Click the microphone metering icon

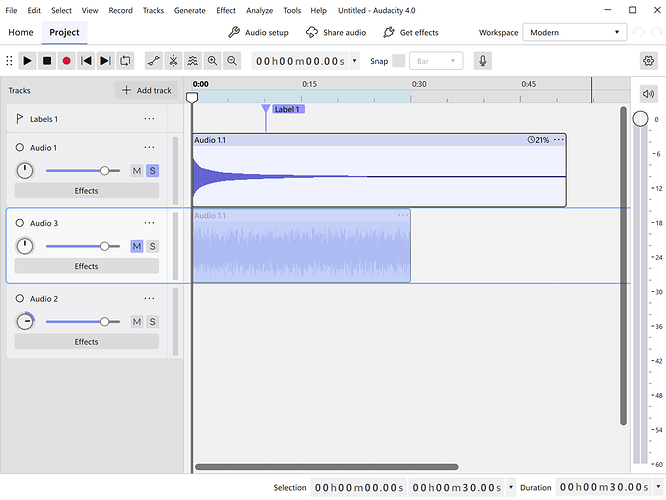(x=483, y=61)
